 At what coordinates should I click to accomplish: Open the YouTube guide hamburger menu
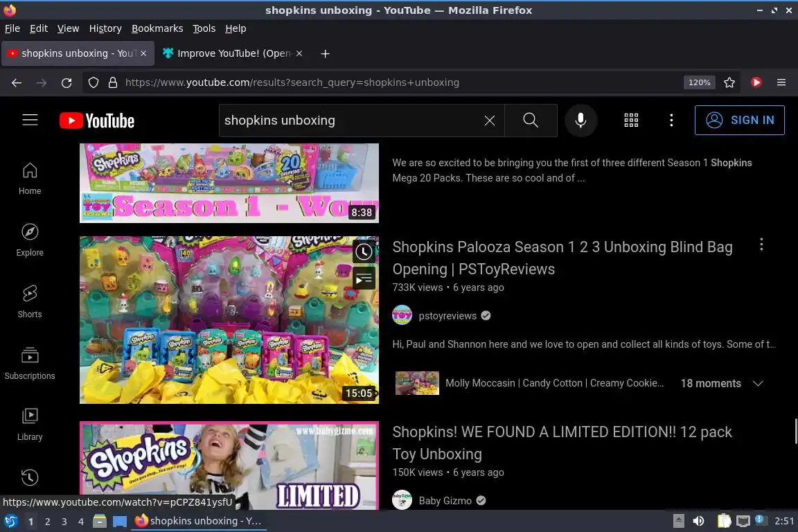pyautogui.click(x=30, y=120)
